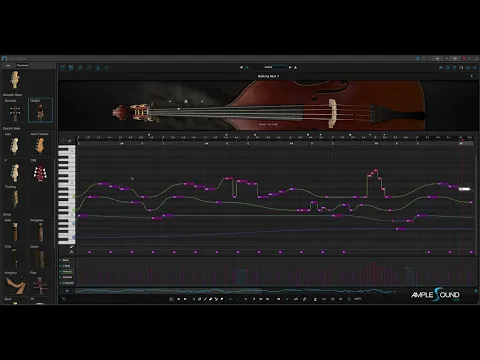Image resolution: width=480 pixels, height=360 pixels.
Task: Click the app logo in title bar
Action: [4, 58]
